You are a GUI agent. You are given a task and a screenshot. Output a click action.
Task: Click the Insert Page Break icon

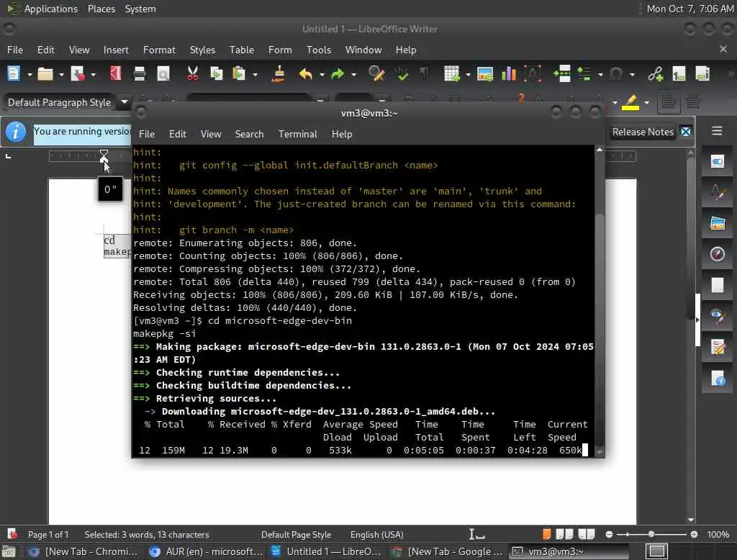[561, 74]
